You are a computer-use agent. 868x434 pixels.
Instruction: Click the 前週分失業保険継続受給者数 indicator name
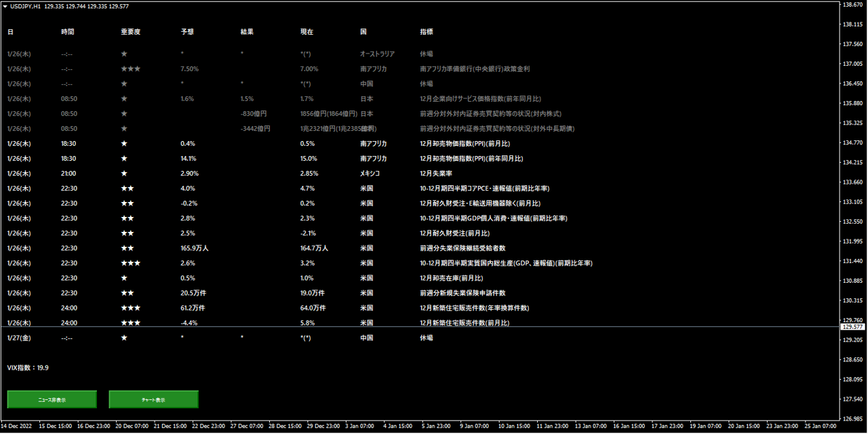click(x=462, y=248)
